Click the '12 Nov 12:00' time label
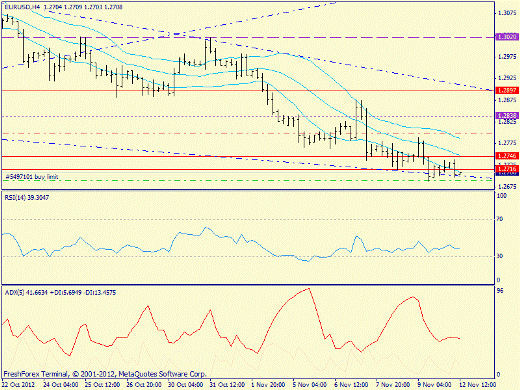This screenshot has height=390, width=520. (x=478, y=384)
